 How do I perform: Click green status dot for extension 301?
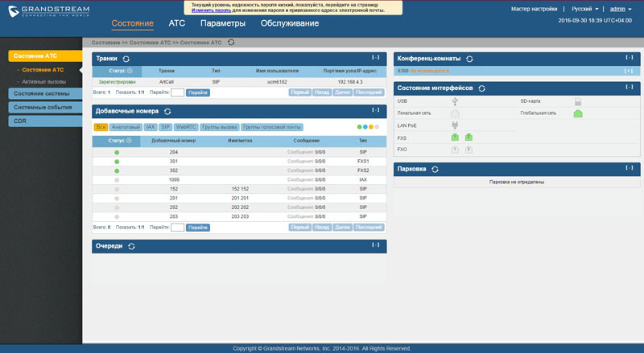[x=117, y=162]
